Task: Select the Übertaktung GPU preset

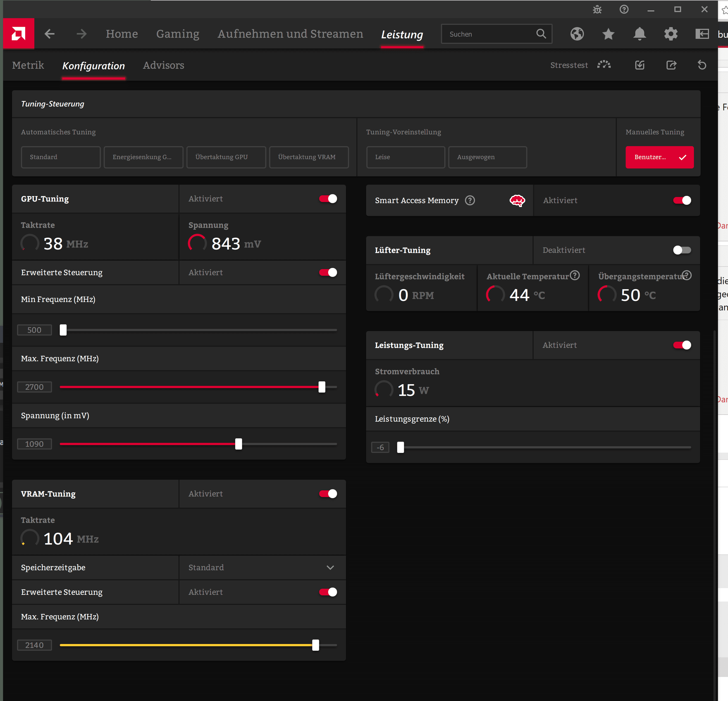Action: (x=226, y=157)
